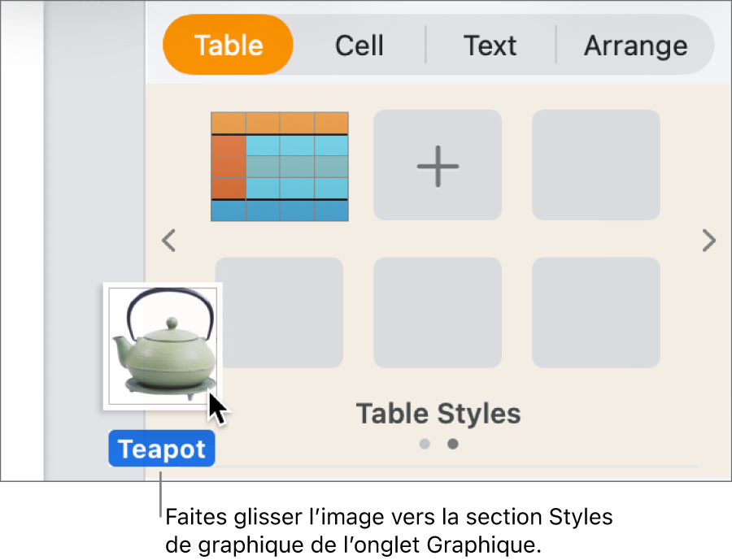732x560 pixels.
Task: Create a new table style with plus button
Action: tap(437, 165)
